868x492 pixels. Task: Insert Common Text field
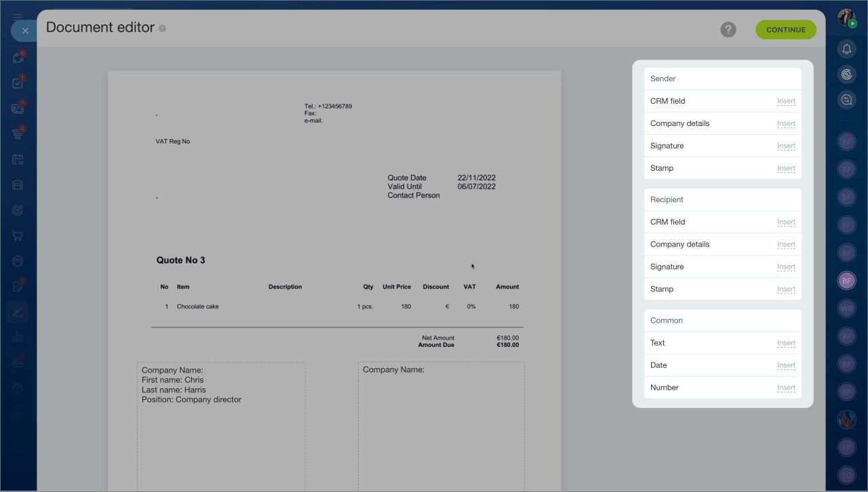[x=786, y=343]
